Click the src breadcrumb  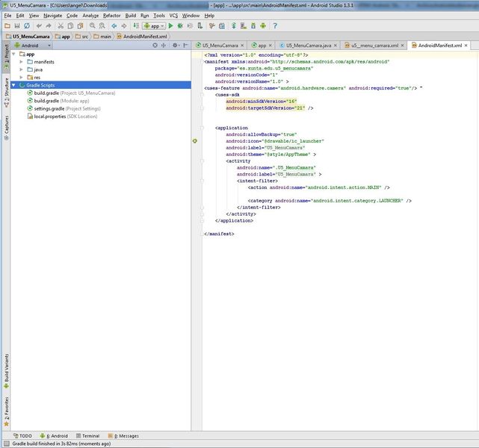pyautogui.click(x=82, y=37)
